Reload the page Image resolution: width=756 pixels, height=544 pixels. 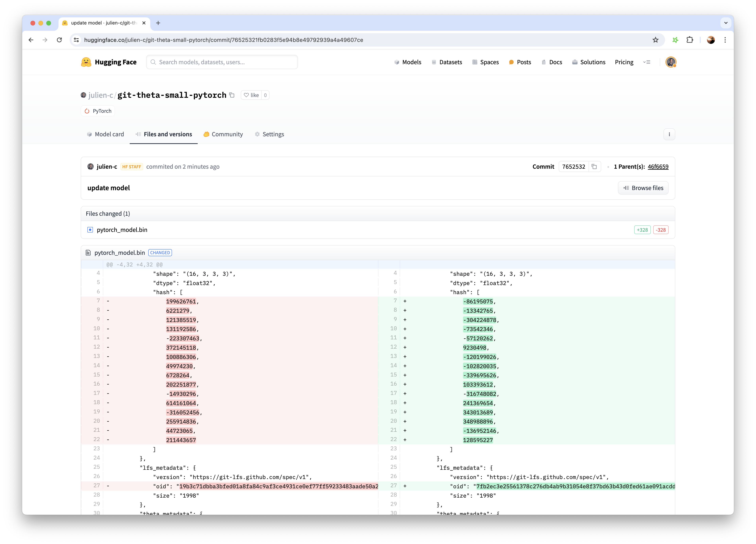[59, 40]
